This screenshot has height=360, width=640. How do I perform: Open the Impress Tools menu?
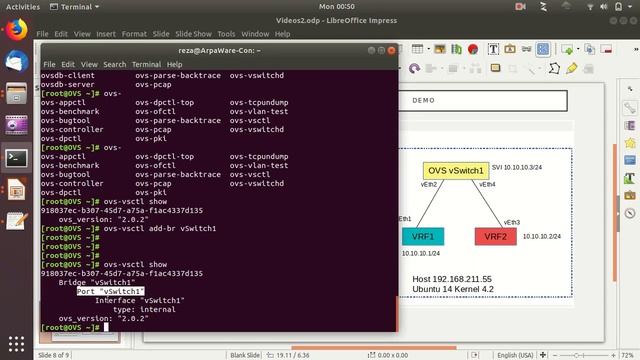tap(226, 34)
